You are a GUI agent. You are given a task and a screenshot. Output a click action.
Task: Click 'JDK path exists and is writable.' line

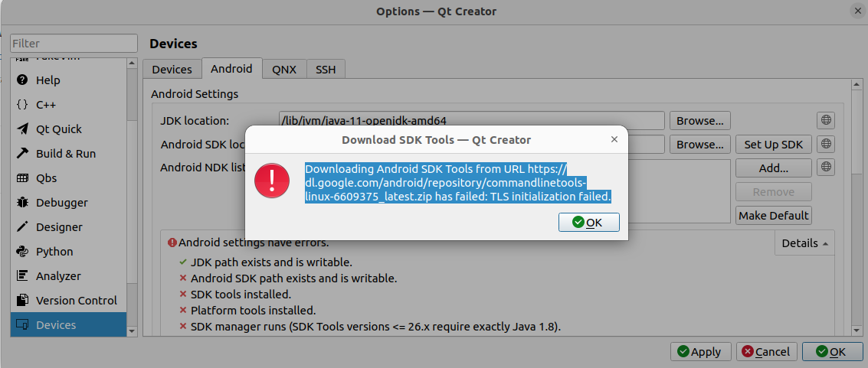pos(271,262)
